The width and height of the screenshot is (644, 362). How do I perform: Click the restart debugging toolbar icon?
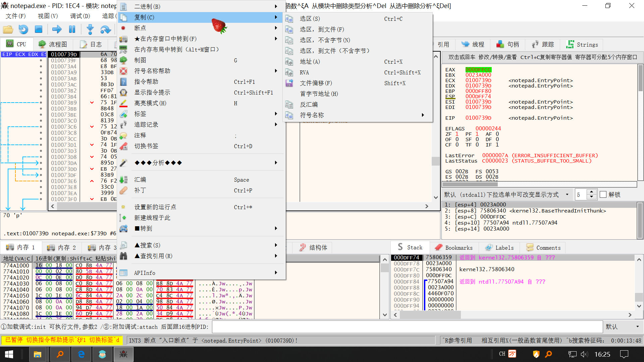pyautogui.click(x=23, y=29)
